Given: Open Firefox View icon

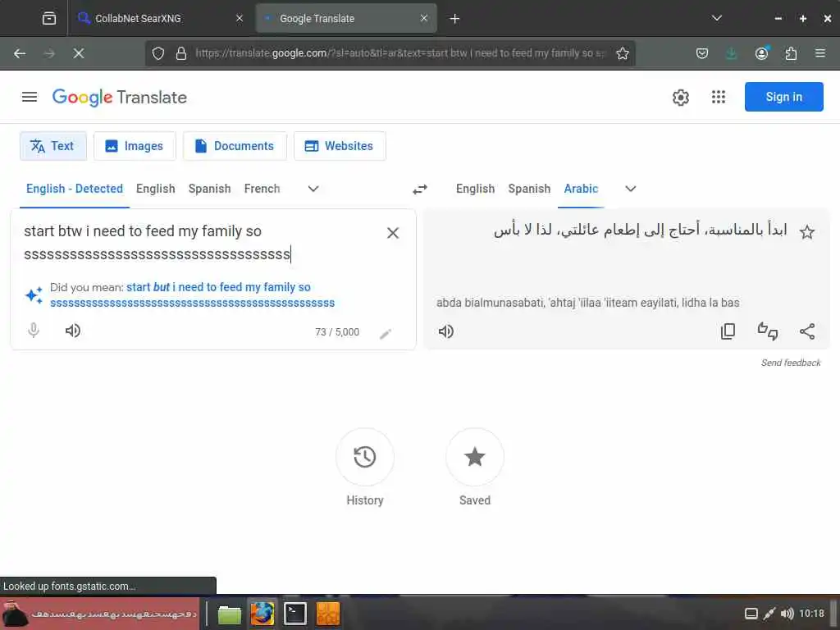Looking at the screenshot, I should click(x=48, y=18).
